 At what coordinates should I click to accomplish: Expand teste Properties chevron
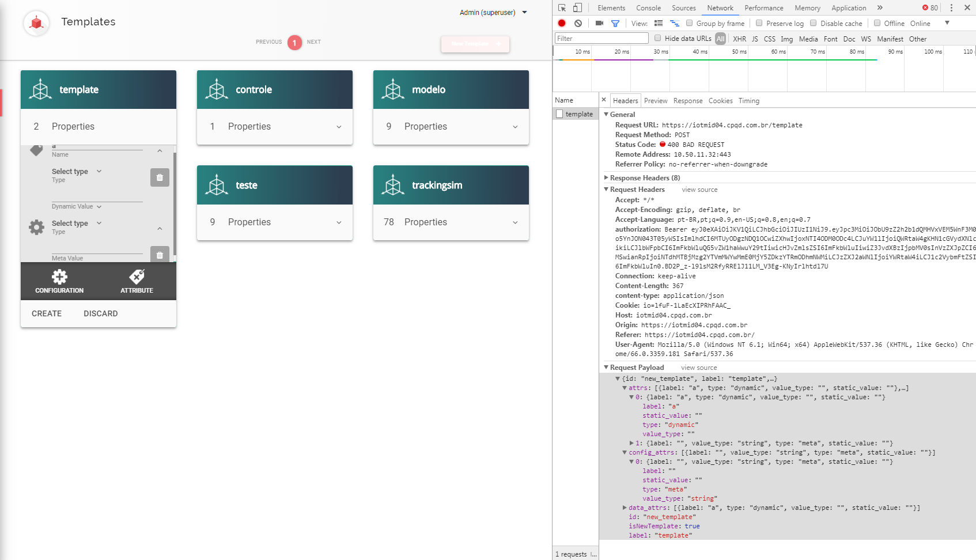[339, 222]
